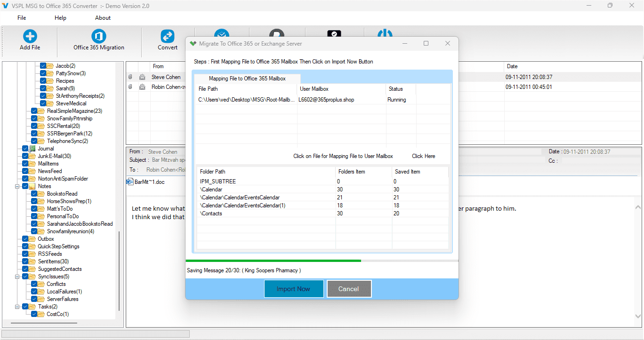Click the folder tree horizontal scrollbar
644x340 pixels.
(x=44, y=323)
